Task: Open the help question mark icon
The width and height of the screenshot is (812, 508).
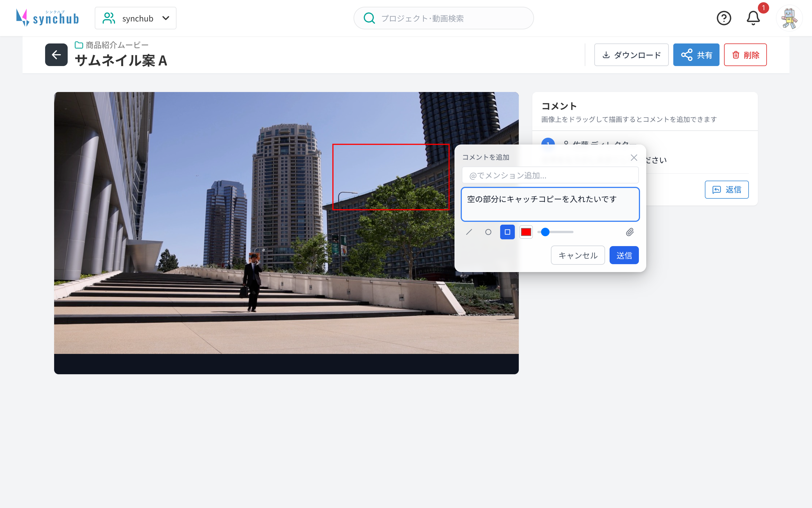Action: [x=724, y=18]
